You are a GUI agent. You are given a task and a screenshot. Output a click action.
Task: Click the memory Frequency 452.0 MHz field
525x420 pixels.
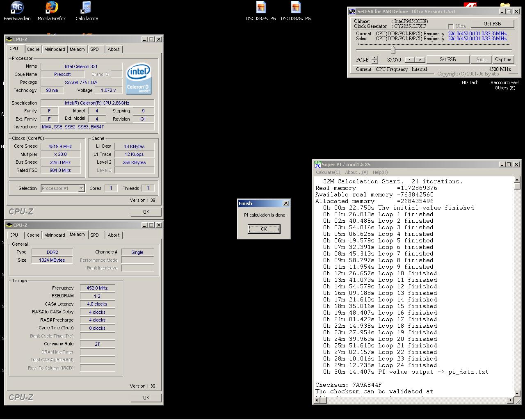97,288
